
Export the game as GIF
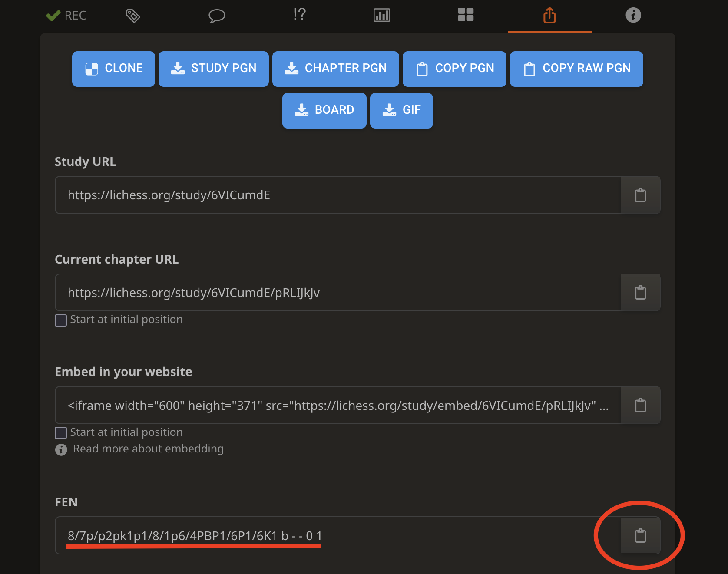tap(401, 110)
